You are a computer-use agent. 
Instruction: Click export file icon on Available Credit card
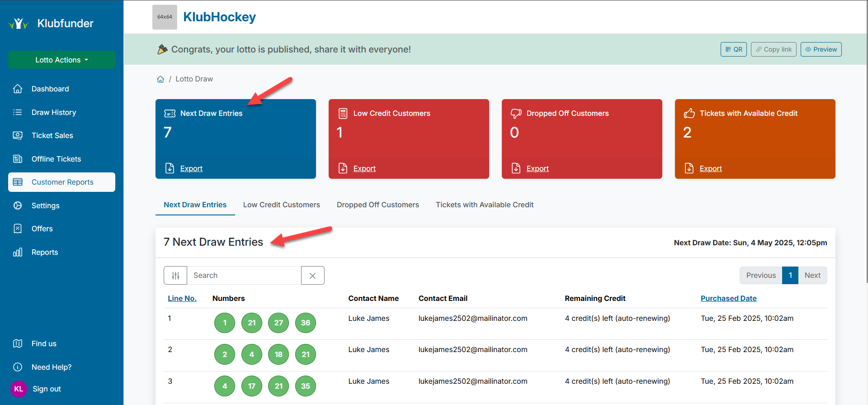pyautogui.click(x=689, y=168)
